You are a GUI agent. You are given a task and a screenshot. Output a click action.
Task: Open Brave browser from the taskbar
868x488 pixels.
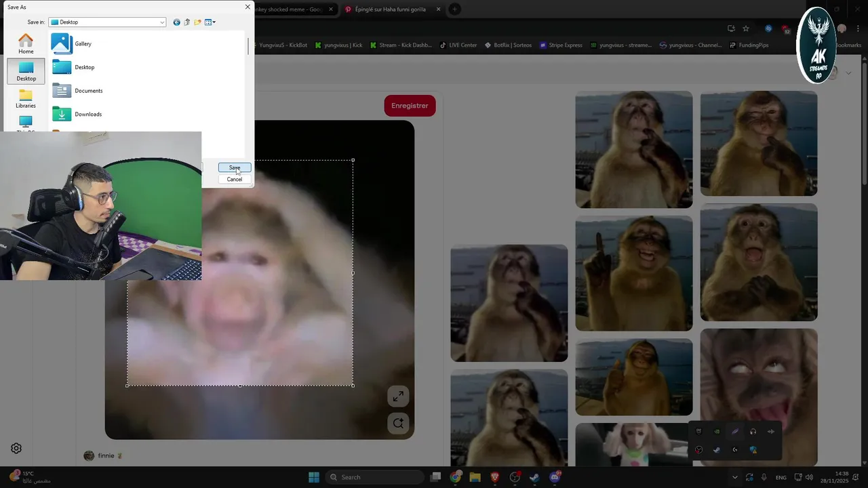[495, 477]
